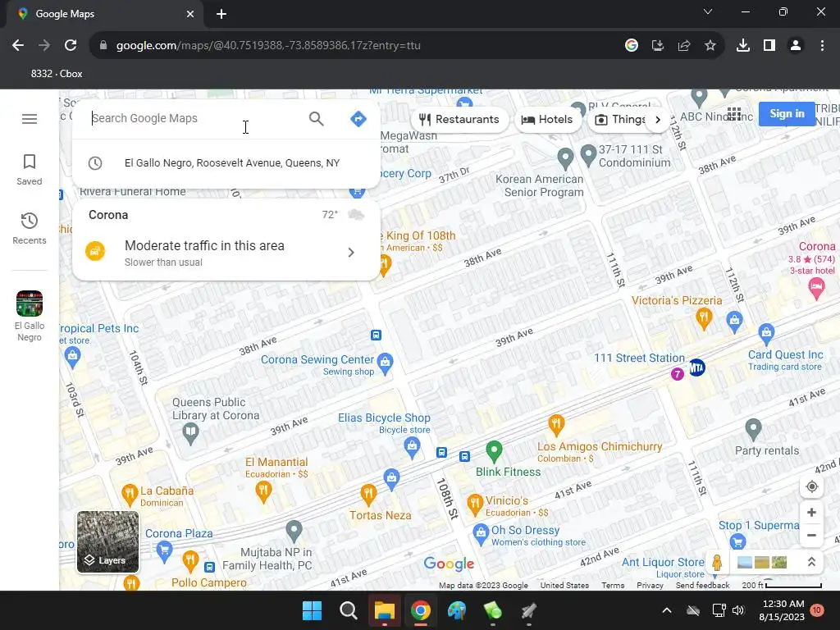The image size is (840, 630).
Task: Click the search magnifier icon
Action: click(317, 118)
